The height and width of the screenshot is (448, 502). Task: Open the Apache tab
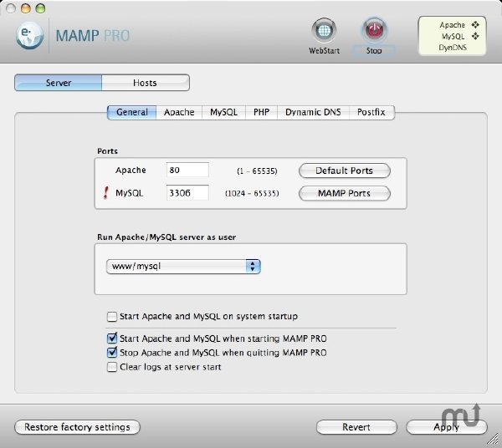click(x=179, y=113)
